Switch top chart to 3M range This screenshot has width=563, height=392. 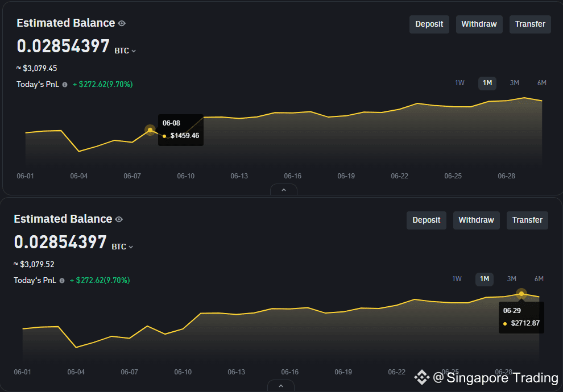point(514,83)
